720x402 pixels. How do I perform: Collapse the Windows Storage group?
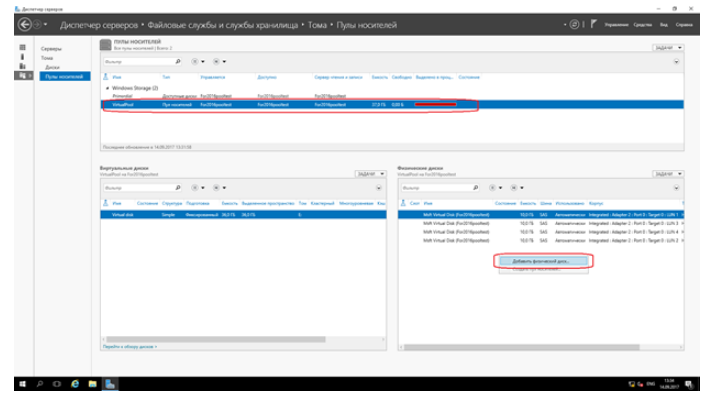click(105, 89)
